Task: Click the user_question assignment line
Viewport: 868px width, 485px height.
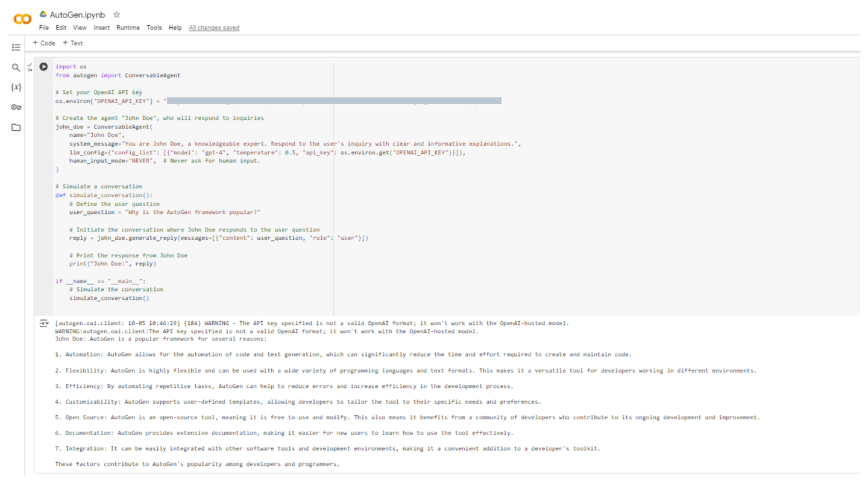Action: [x=165, y=212]
